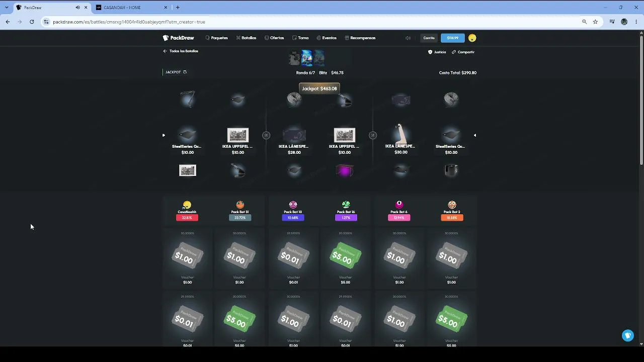
Task: Click the address bar URL
Action: pos(129,22)
